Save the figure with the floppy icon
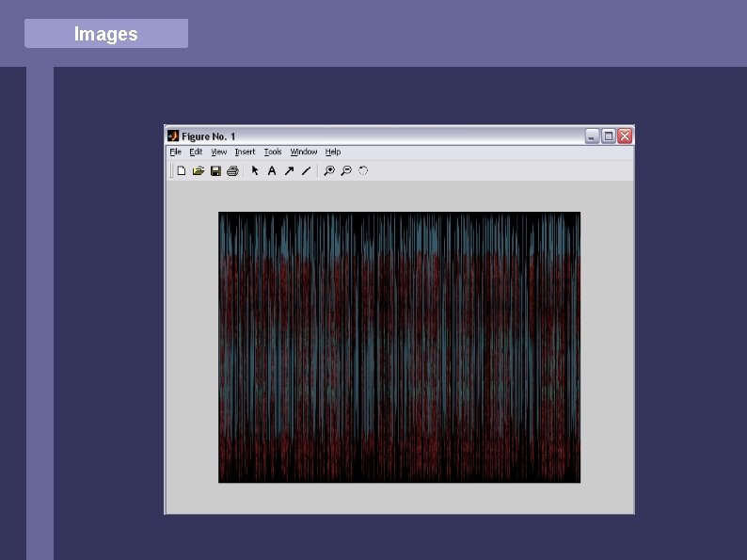Screen dimensions: 747x560 point(215,170)
